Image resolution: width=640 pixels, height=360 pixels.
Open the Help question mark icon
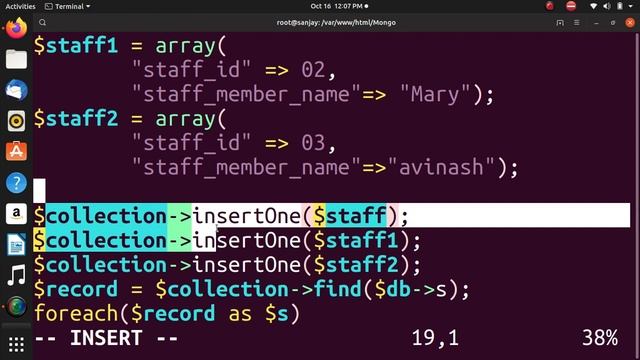(16, 182)
